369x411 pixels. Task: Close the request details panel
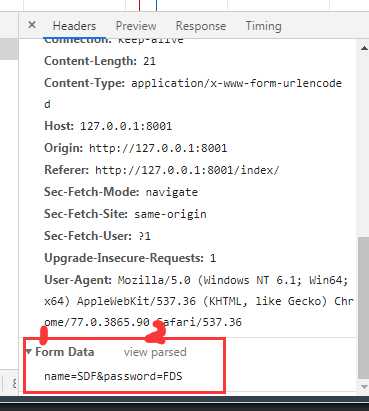[32, 25]
